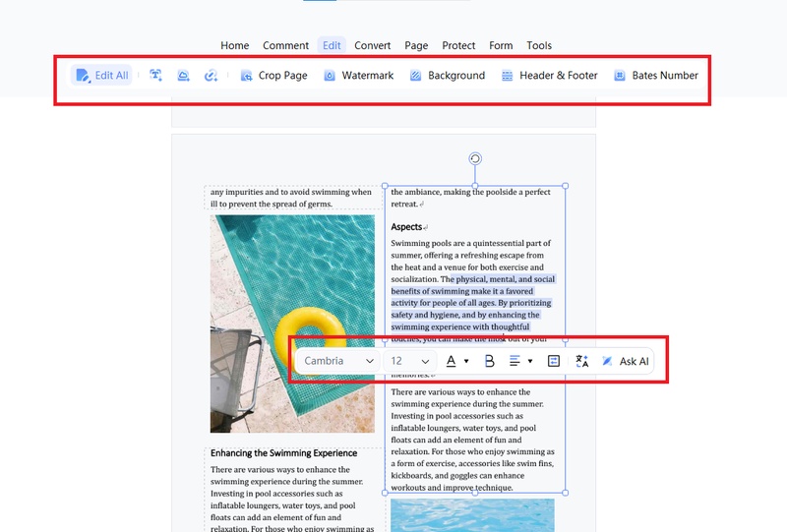Viewport: 787px width, 532px height.
Task: Open the Crop Page tool
Action: point(274,76)
